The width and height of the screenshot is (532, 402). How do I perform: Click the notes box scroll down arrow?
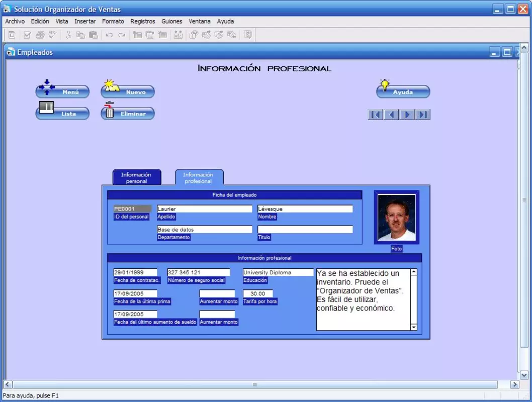click(x=414, y=327)
